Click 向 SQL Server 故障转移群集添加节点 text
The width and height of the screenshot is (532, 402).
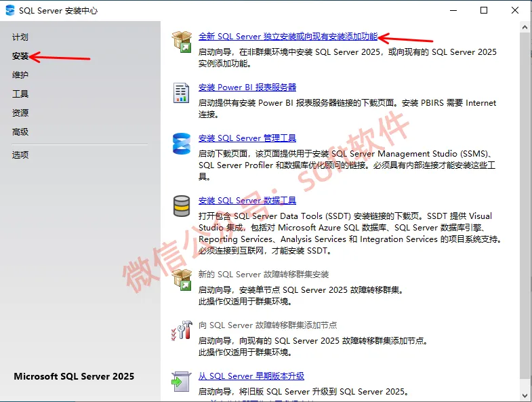pyautogui.click(x=268, y=325)
